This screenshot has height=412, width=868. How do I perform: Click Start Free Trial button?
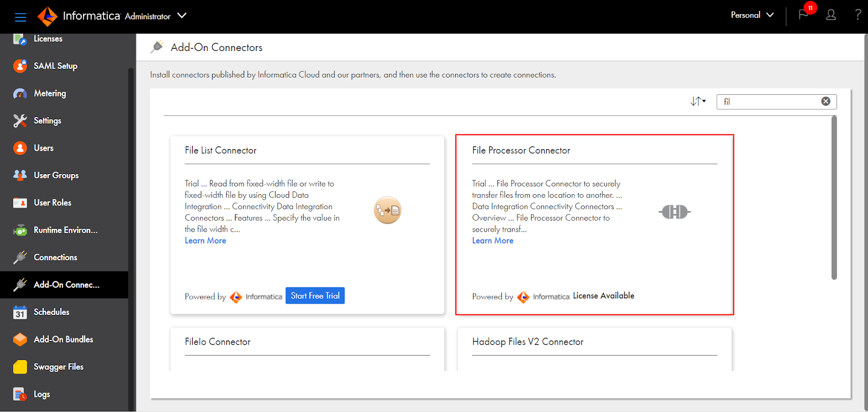click(315, 296)
